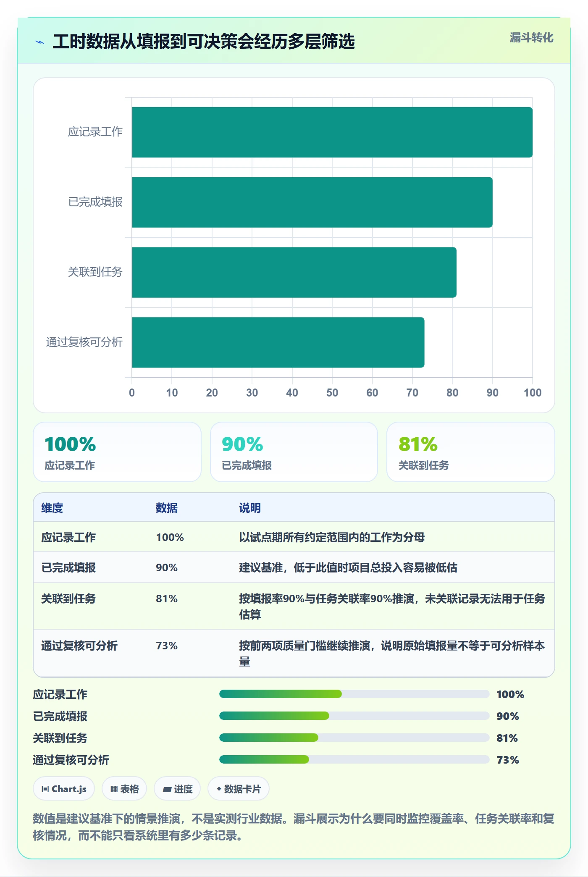Click the table cell 通过复核可分析
The width and height of the screenshot is (588, 877).
79,646
